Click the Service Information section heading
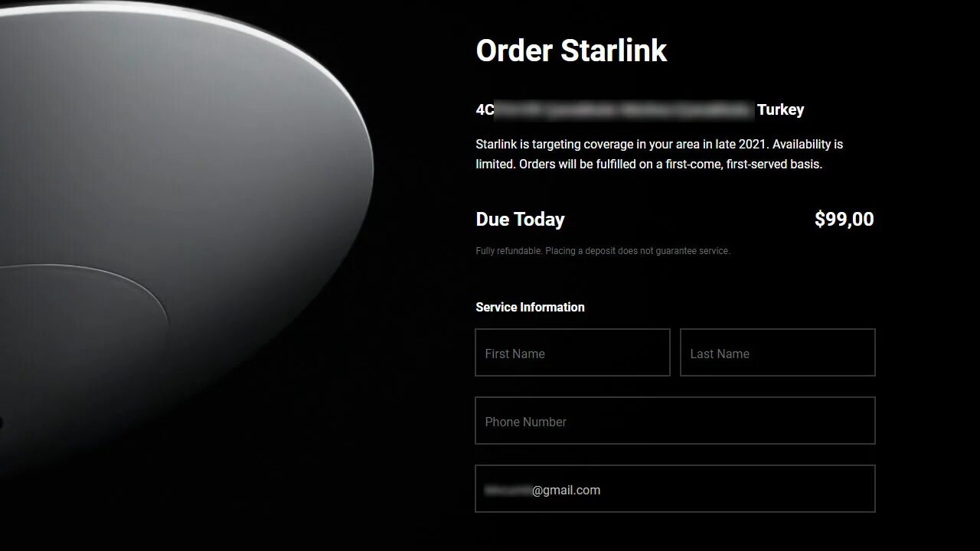 (530, 307)
